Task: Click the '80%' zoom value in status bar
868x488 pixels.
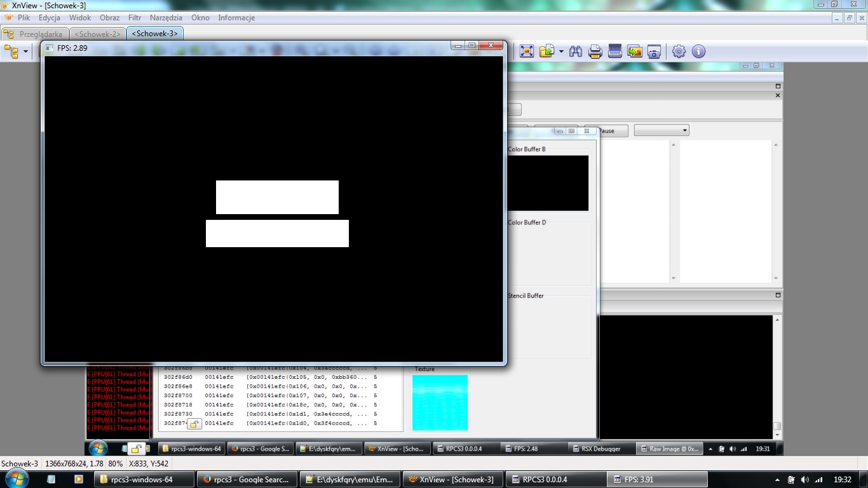Action: [115, 464]
